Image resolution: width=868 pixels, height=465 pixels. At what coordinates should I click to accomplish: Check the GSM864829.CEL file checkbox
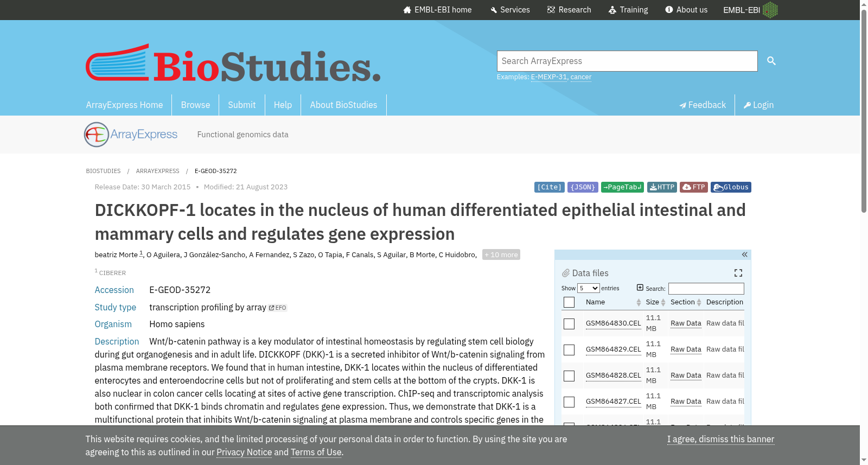click(x=569, y=350)
